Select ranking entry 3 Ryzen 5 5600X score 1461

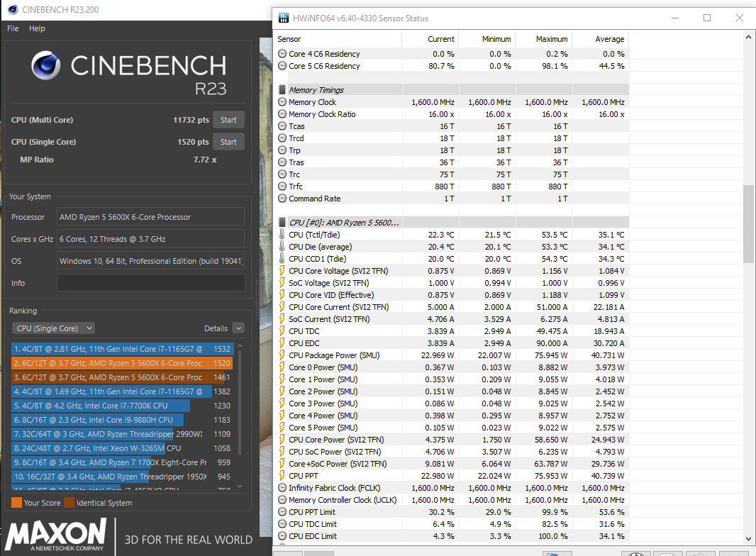click(123, 377)
